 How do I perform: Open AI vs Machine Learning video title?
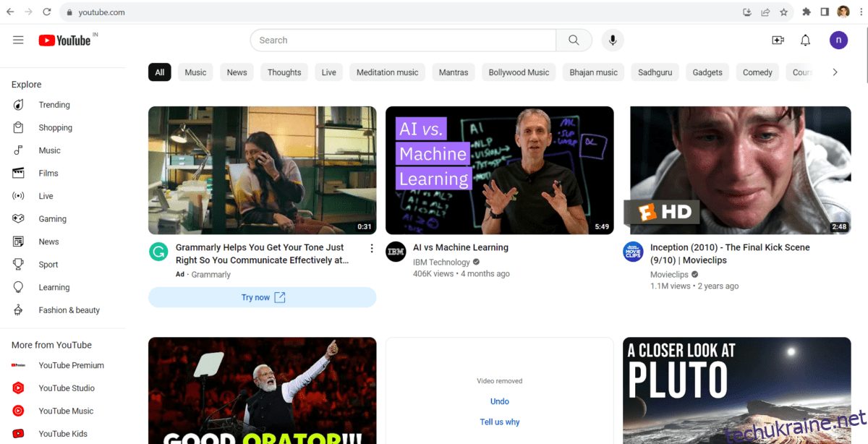(x=461, y=247)
